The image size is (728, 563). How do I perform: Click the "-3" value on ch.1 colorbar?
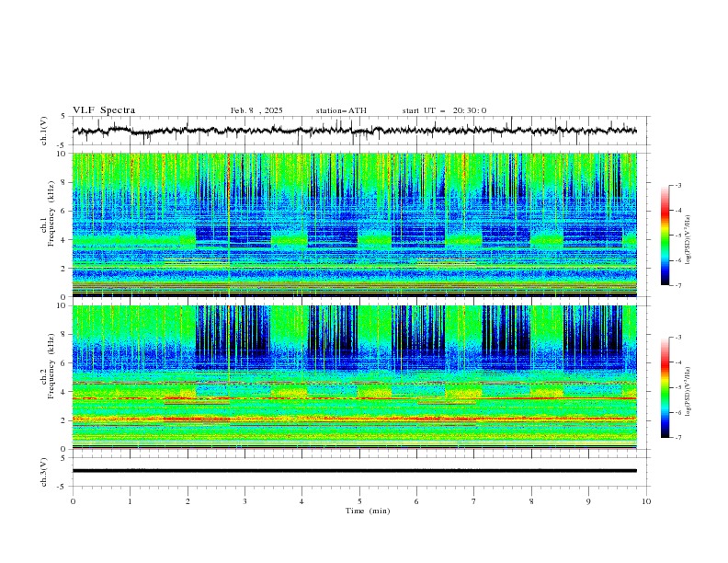coord(677,185)
